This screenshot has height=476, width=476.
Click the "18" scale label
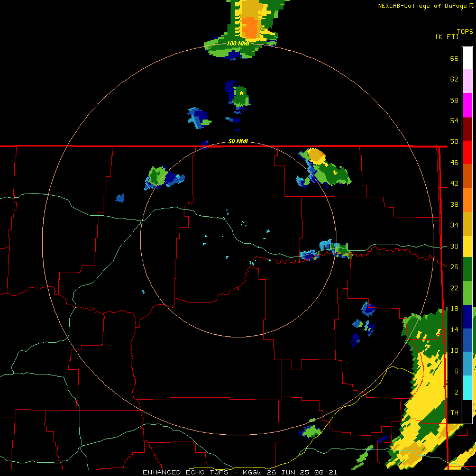tap(454, 309)
